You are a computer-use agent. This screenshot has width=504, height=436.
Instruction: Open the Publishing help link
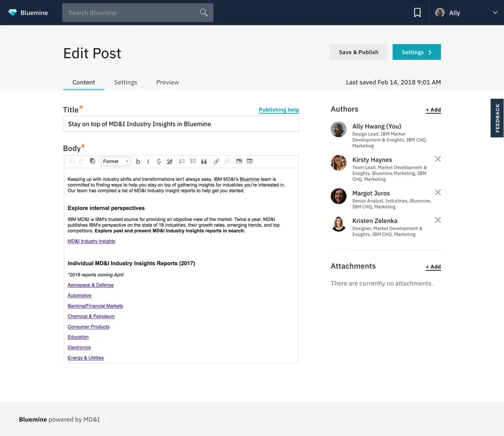pyautogui.click(x=279, y=110)
